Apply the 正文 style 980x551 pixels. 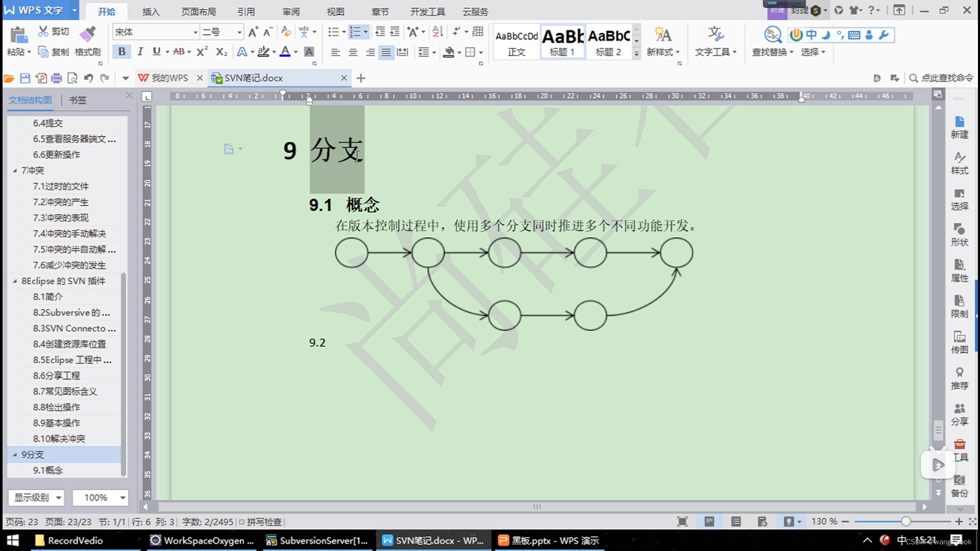point(517,41)
